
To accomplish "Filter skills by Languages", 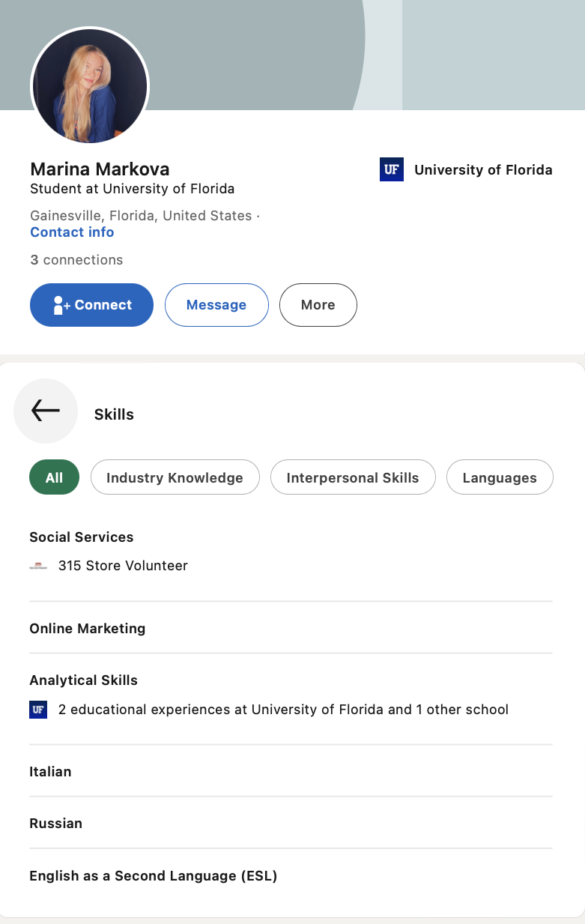I will click(x=500, y=477).
